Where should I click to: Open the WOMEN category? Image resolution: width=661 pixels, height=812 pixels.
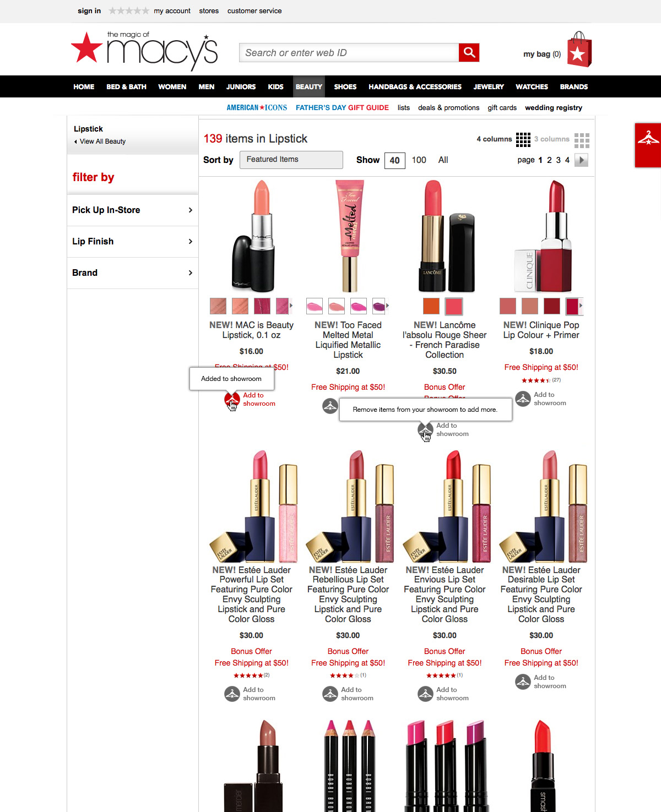[172, 86]
